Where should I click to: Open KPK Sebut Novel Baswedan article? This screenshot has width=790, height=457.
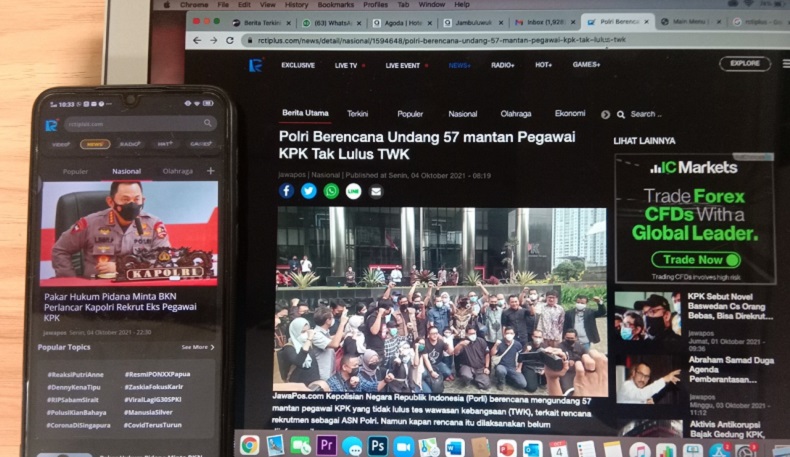click(x=730, y=306)
